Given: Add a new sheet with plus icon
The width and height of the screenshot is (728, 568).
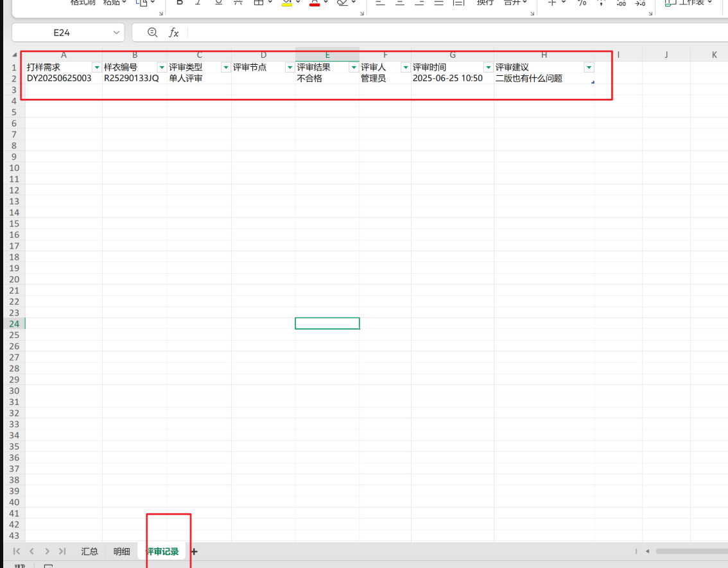Looking at the screenshot, I should pos(195,551).
